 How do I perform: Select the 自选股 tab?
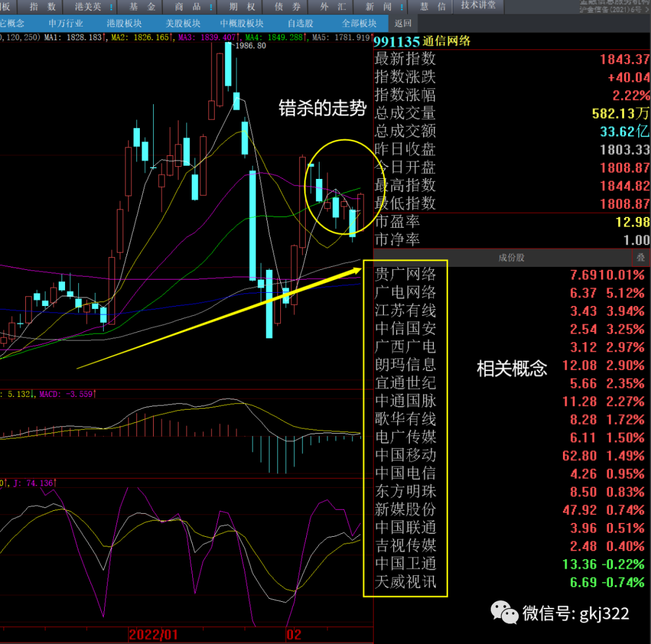[x=300, y=23]
